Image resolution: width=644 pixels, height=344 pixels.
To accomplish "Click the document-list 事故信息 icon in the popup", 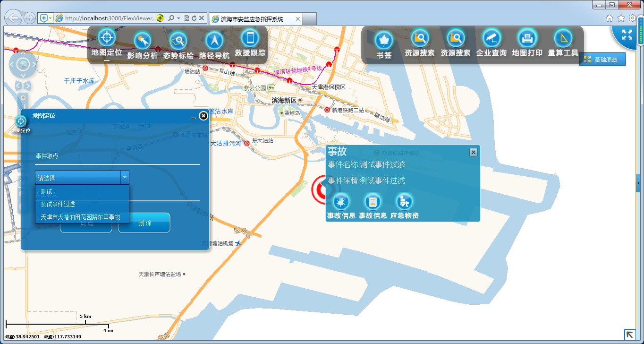I will click(373, 202).
